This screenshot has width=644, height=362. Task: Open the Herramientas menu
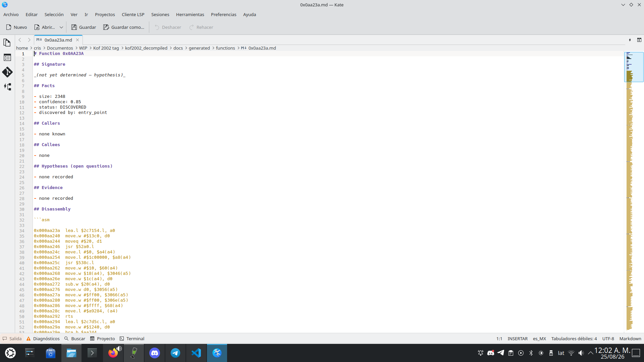190,14
